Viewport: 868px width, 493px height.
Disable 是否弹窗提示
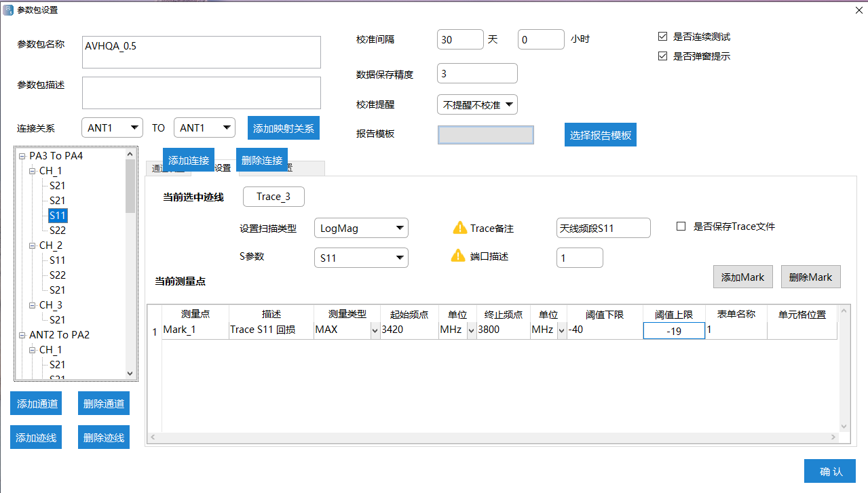662,56
